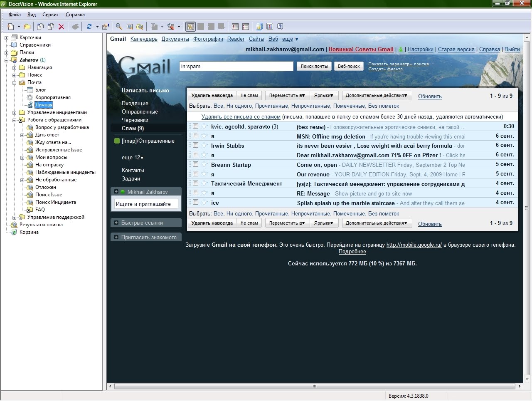Expand the Навигация folder node

point(15,68)
